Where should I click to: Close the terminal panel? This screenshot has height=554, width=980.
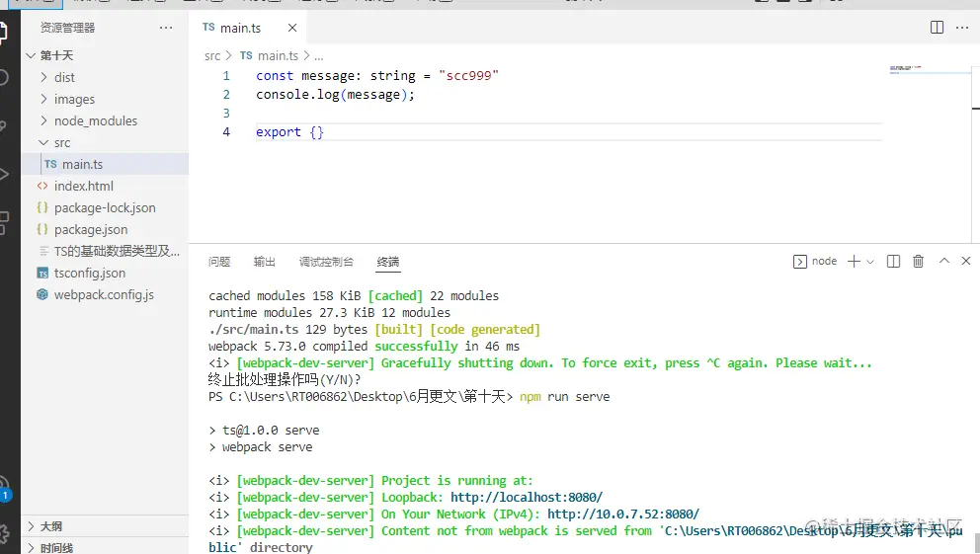point(965,261)
